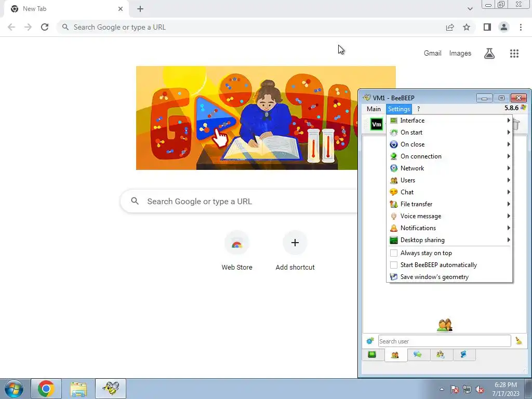This screenshot has height=399, width=532.
Task: Click the File transfer menu icon
Action: click(x=394, y=204)
